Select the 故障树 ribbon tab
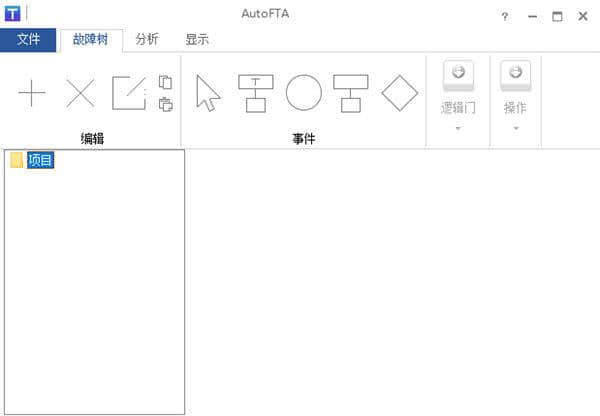 91,40
